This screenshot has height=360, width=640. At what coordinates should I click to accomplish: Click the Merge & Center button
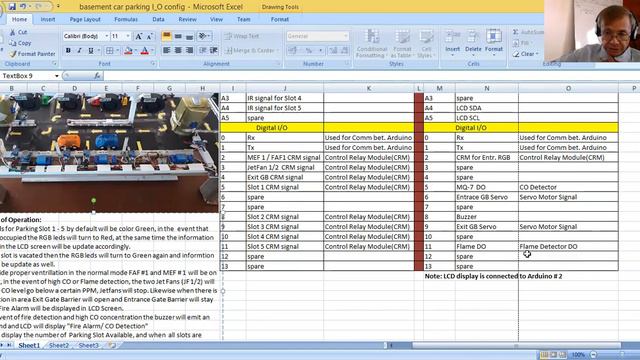251,51
